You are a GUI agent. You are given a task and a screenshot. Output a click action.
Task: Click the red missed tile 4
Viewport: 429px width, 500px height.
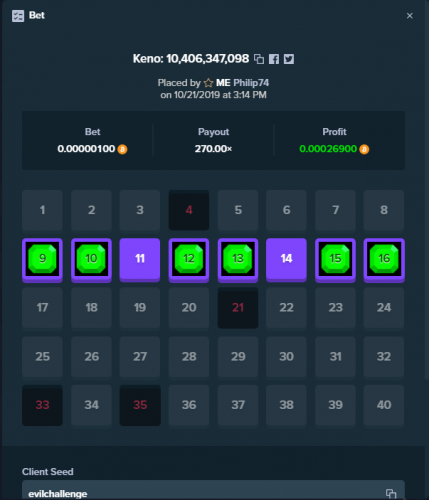pyautogui.click(x=189, y=210)
